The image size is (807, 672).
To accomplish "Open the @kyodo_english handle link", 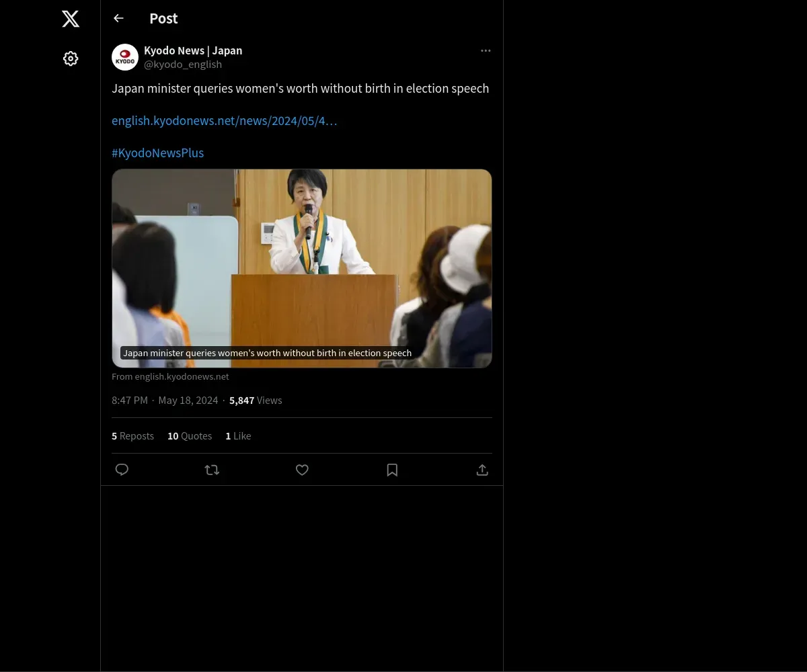I will click(183, 65).
